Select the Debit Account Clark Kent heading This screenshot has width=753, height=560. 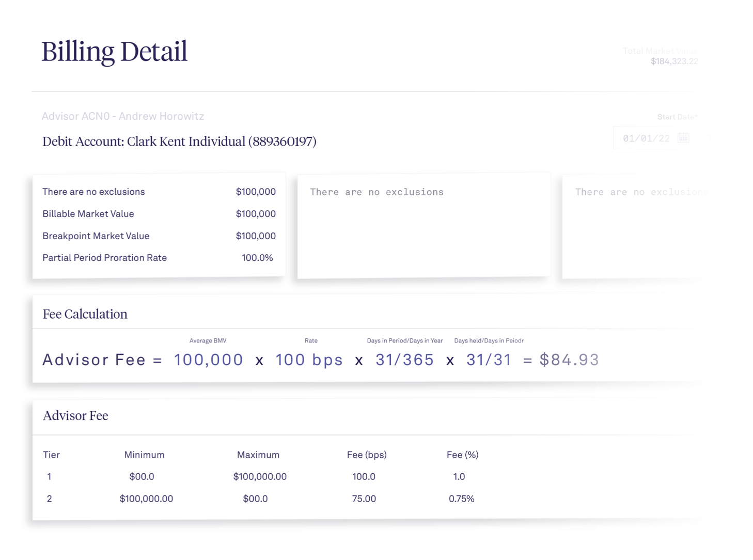[179, 142]
